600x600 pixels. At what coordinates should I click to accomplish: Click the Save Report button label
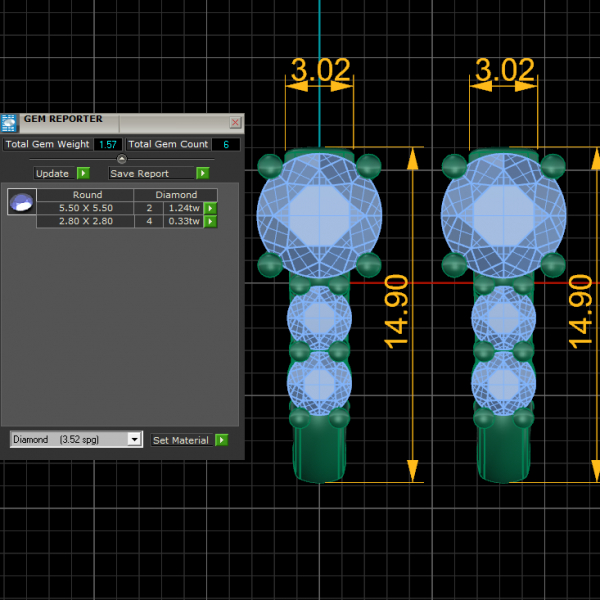138,173
